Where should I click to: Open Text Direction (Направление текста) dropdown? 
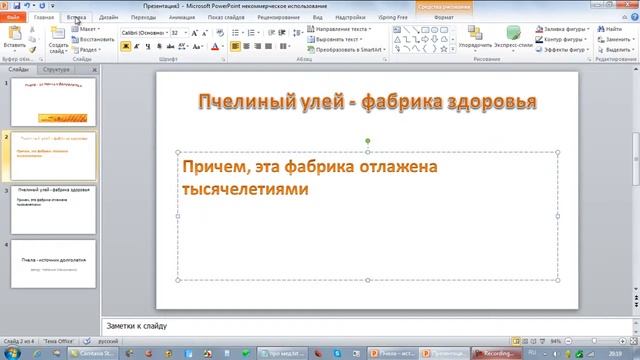339,29
